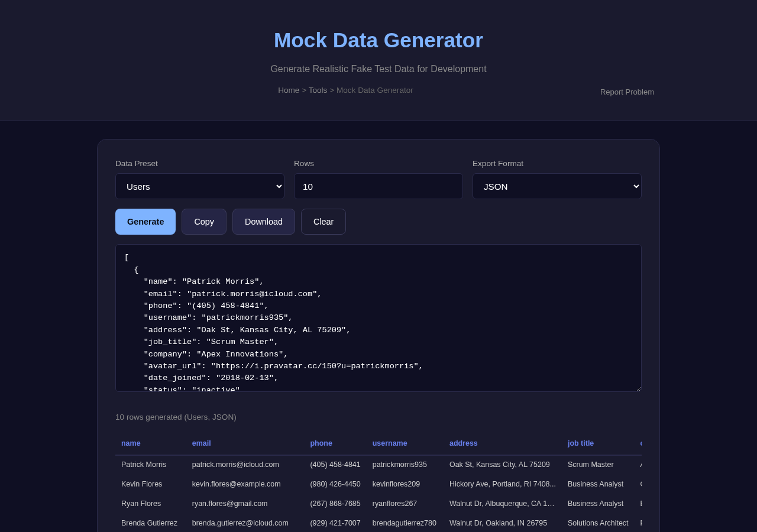Click username kevinflores209 in the table
The image size is (757, 532).
396,484
